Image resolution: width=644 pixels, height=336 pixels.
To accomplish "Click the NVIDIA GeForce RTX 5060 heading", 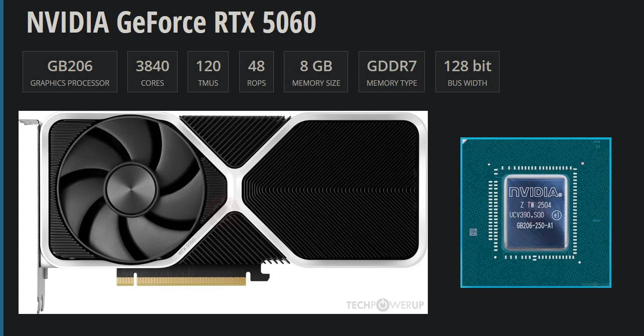I will point(171,23).
